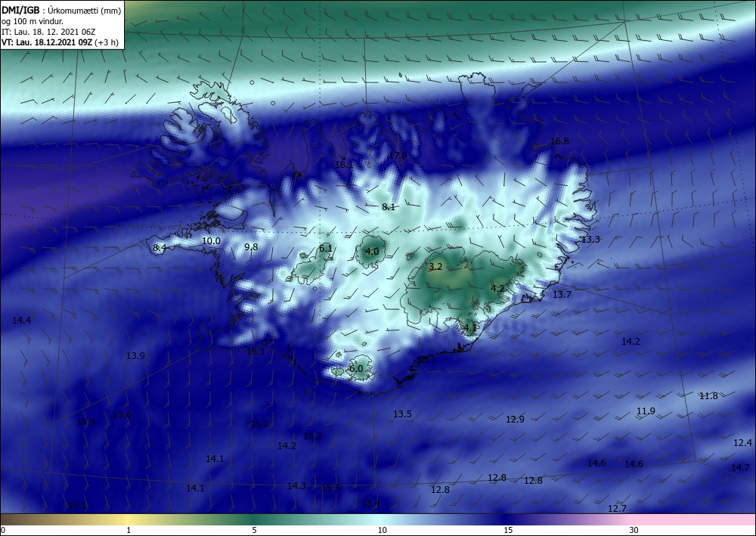This screenshot has width=756, height=536.
Task: Click the color scale label 0
Action: coord(3,530)
